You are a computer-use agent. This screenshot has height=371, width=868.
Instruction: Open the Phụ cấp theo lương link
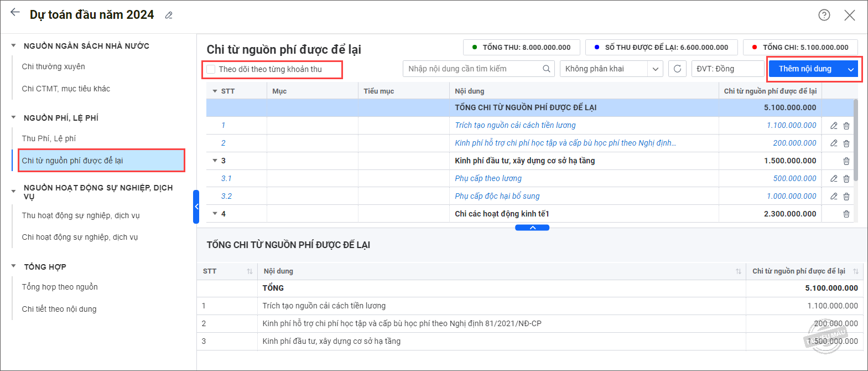tap(488, 178)
